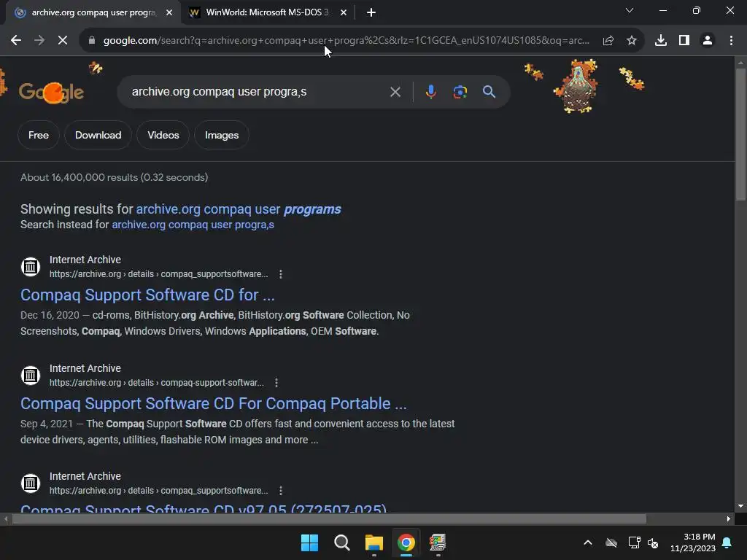Viewport: 747px width, 560px height.
Task: Open options for third Internet Archive result
Action: (281, 491)
